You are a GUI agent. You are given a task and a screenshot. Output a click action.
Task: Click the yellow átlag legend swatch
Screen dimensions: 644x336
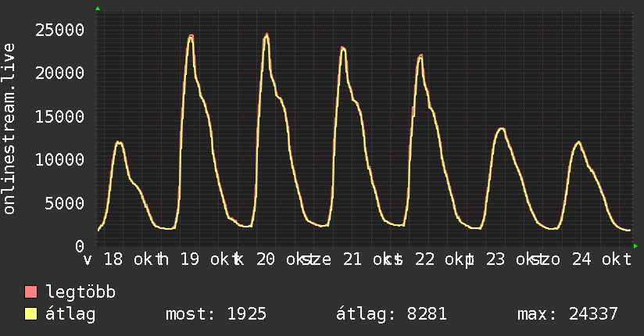[x=30, y=314]
